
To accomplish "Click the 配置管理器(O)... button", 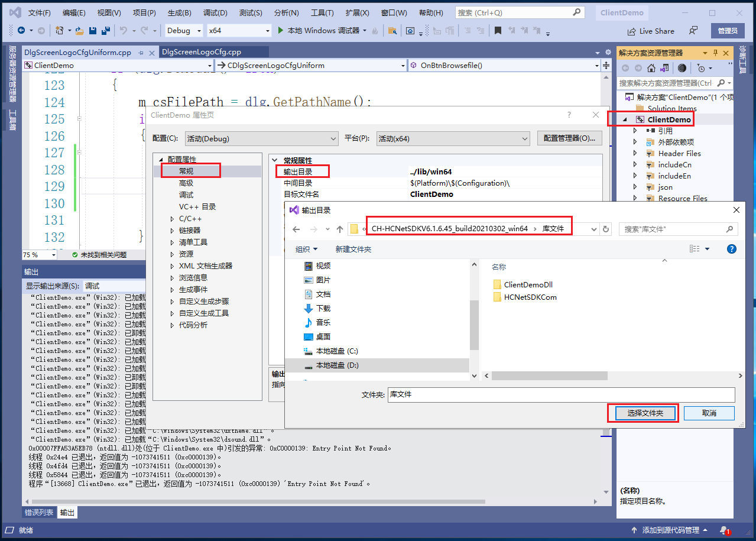I will coord(570,138).
